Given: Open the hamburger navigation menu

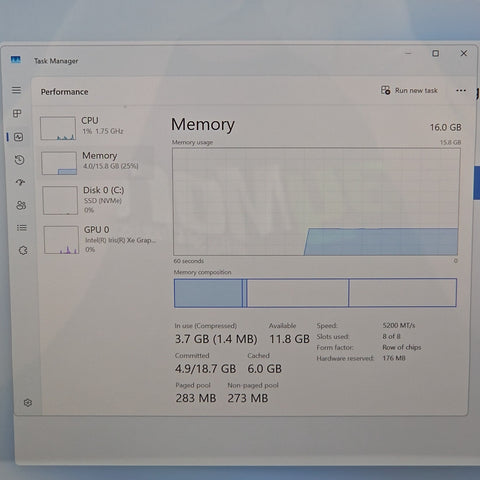Looking at the screenshot, I should tap(16, 90).
